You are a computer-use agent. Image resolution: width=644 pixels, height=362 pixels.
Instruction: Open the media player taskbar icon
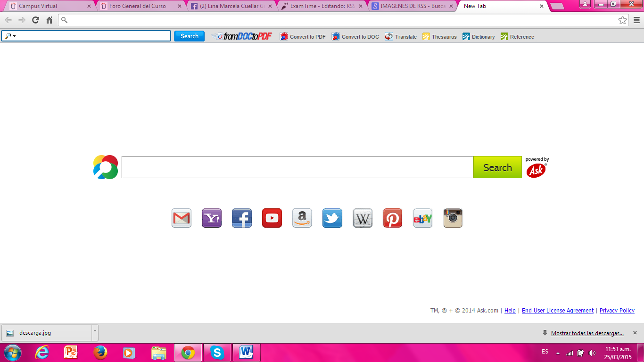point(130,353)
